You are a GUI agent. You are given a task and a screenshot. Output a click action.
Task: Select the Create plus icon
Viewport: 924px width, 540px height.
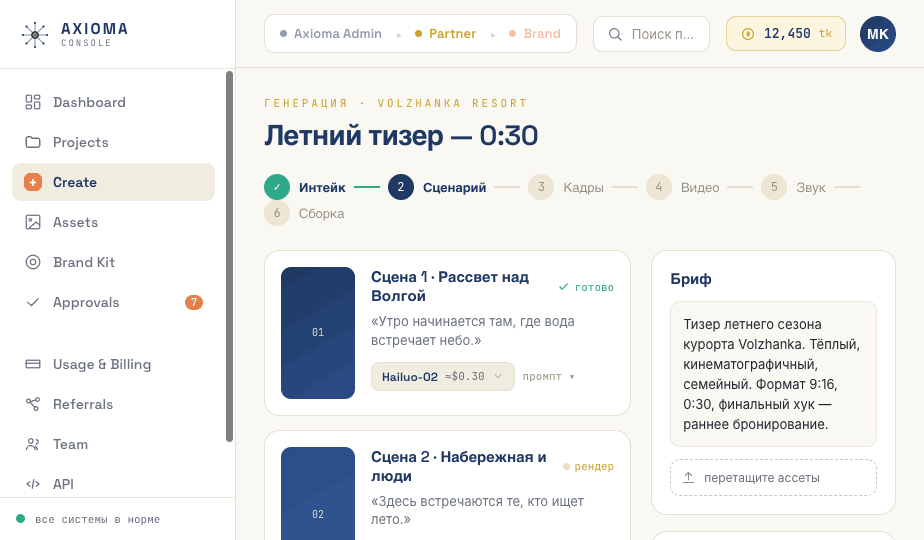point(33,182)
